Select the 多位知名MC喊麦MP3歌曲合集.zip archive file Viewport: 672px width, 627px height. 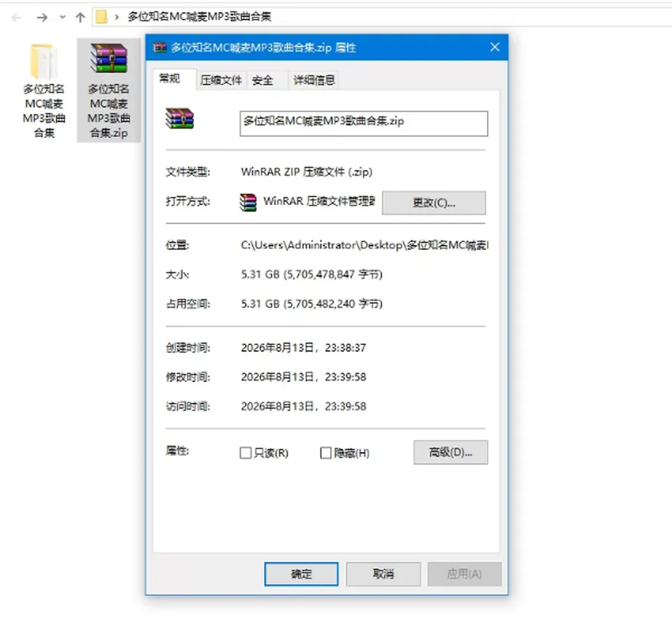pyautogui.click(x=109, y=90)
